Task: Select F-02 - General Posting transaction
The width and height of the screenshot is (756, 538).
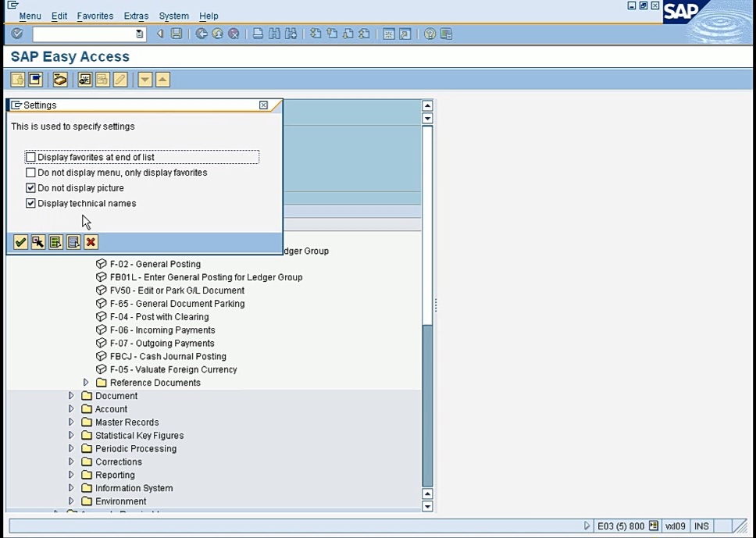Action: pos(155,264)
